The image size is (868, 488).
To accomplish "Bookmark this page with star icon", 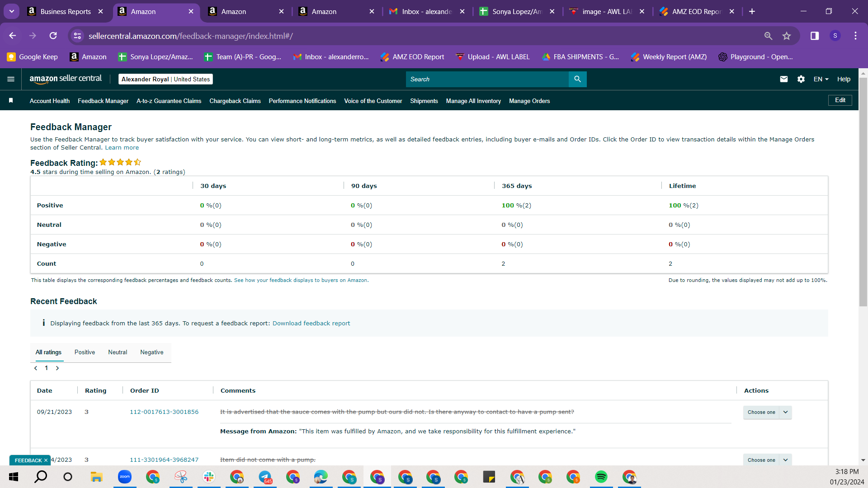I will [x=787, y=36].
